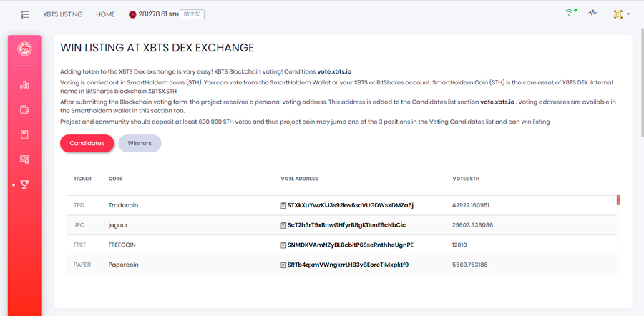Open vote.xbts.io link in Candidates list sentence
Viewport: 644px width, 316px height.
pyautogui.click(x=497, y=102)
